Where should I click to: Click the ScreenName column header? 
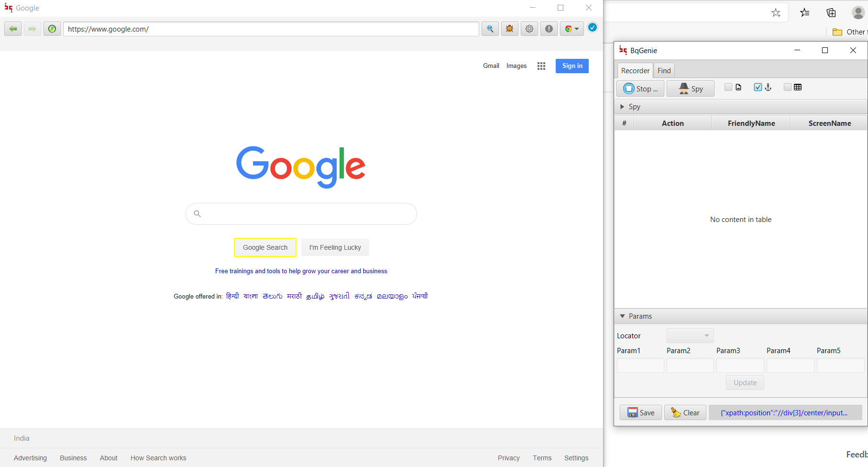point(829,123)
